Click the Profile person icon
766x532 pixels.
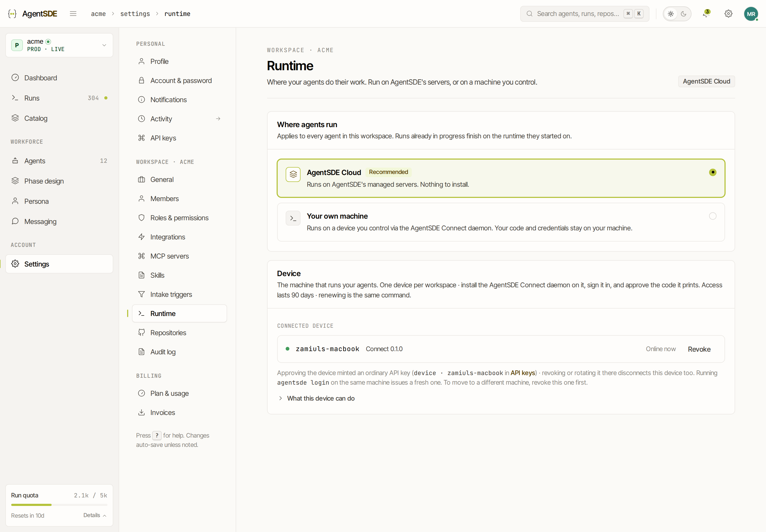click(142, 61)
